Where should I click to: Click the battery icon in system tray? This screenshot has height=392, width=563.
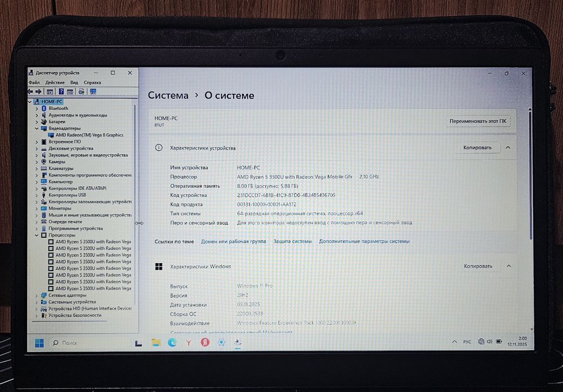click(x=499, y=341)
